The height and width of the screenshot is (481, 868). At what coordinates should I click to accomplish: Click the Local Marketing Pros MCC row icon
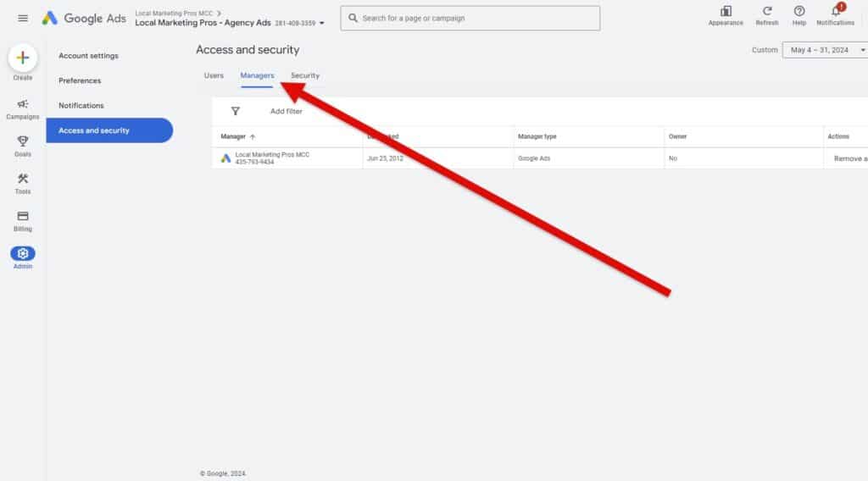click(x=225, y=158)
